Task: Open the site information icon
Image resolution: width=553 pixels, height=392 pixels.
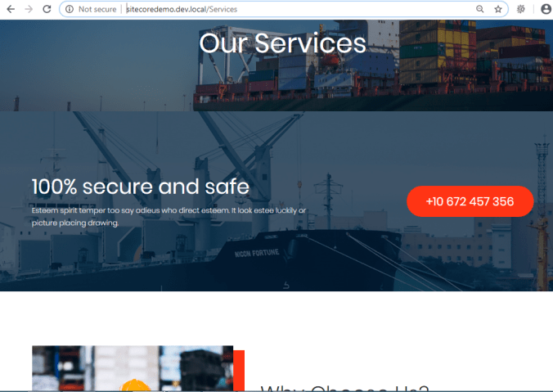Action: point(70,9)
